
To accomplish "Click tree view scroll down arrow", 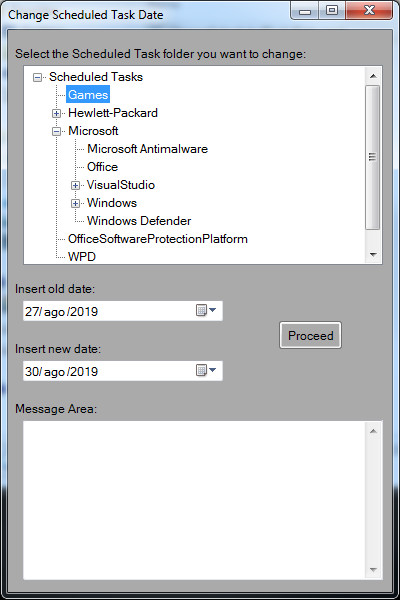I will tap(374, 254).
